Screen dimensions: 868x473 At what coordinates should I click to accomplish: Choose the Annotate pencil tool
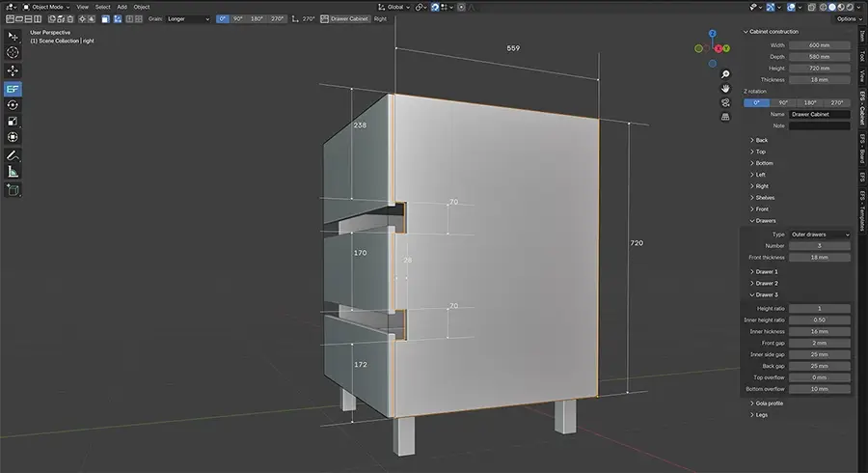click(14, 154)
